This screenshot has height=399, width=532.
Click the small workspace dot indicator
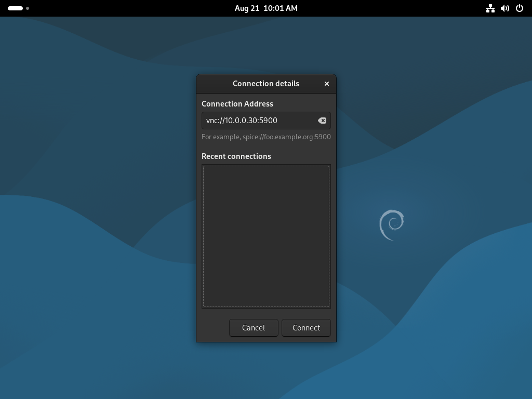(28, 8)
